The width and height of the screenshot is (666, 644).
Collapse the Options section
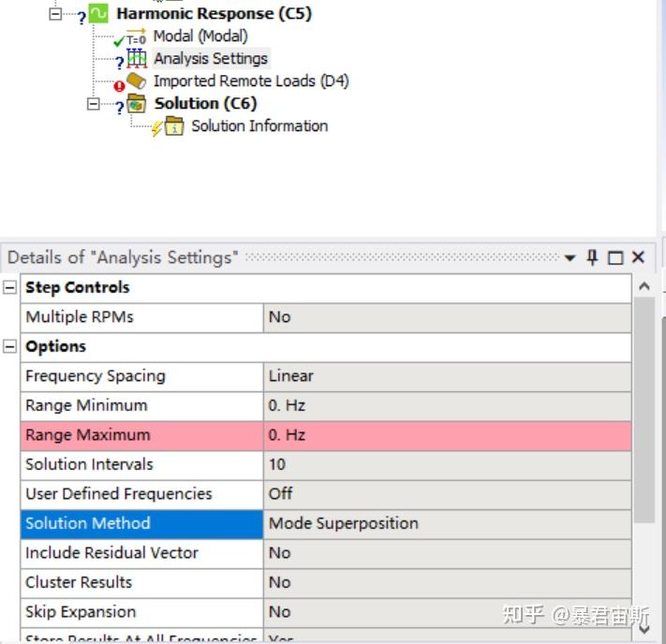pos(9,347)
